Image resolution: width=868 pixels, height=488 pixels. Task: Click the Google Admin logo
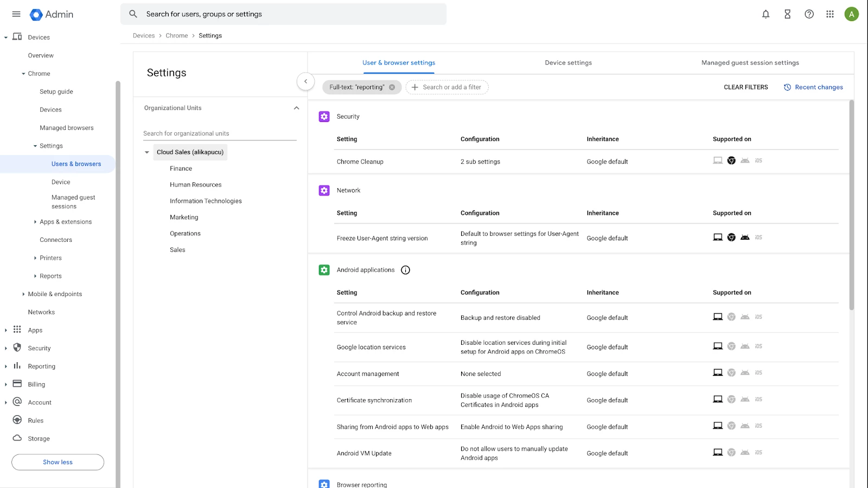point(52,15)
